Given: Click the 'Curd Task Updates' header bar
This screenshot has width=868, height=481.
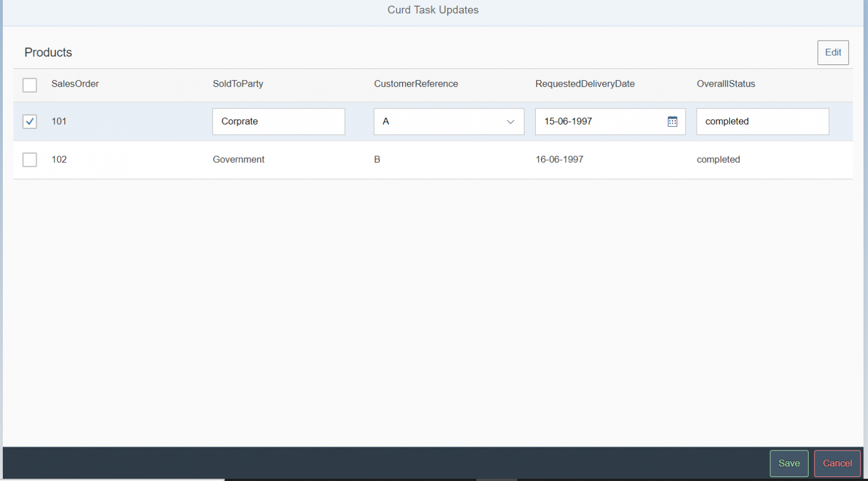Looking at the screenshot, I should (433, 10).
